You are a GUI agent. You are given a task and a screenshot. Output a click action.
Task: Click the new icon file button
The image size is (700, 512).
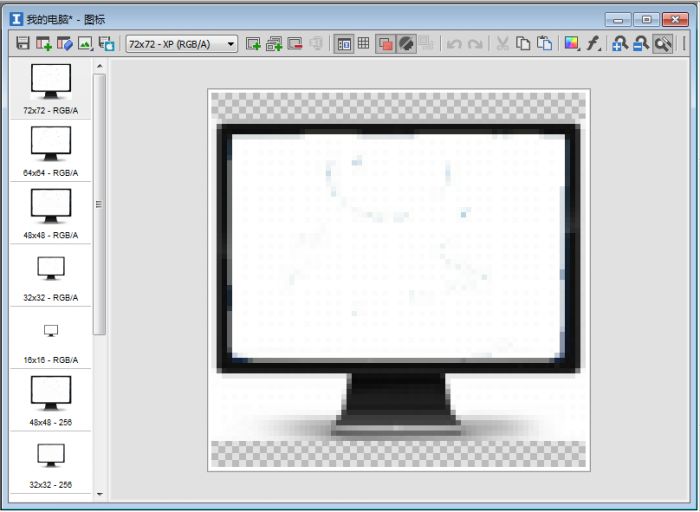[43, 43]
